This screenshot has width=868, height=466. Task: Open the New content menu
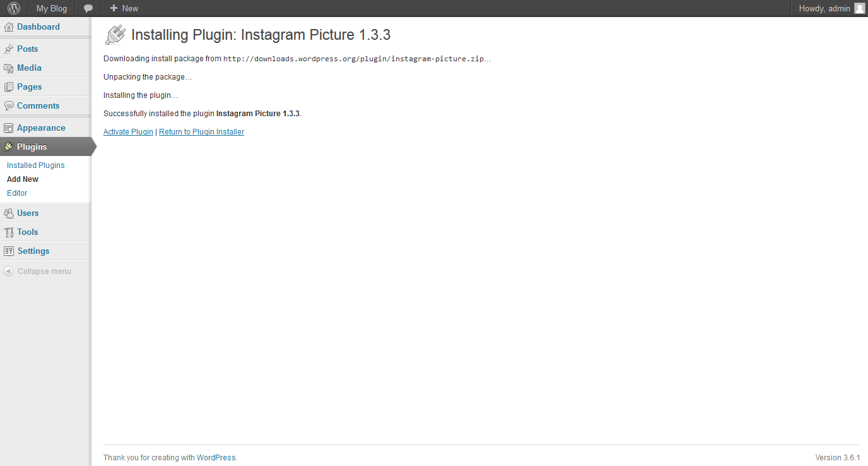tap(124, 8)
